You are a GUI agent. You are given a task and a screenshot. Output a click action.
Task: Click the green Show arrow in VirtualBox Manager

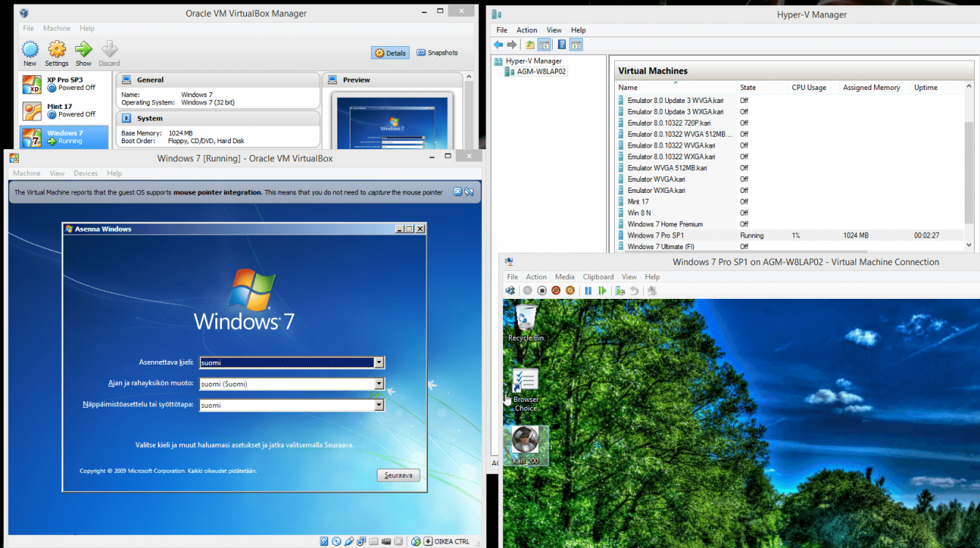[83, 50]
